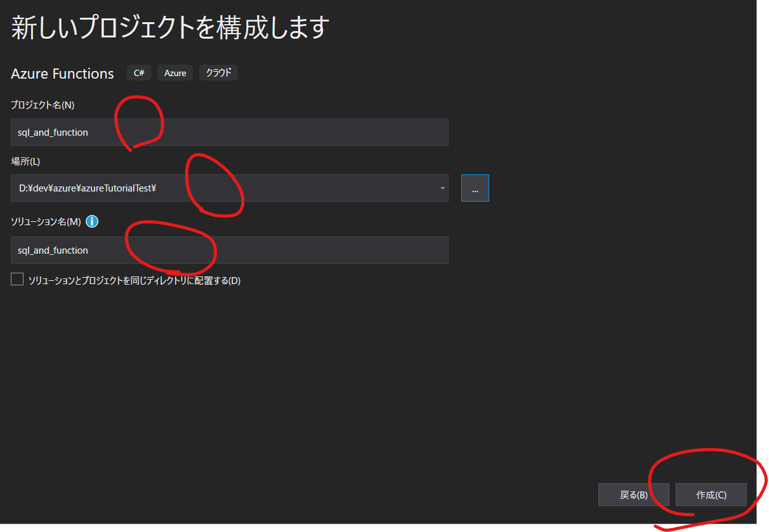
Task: Focus the プロジェクト名(N) input field
Action: point(228,132)
